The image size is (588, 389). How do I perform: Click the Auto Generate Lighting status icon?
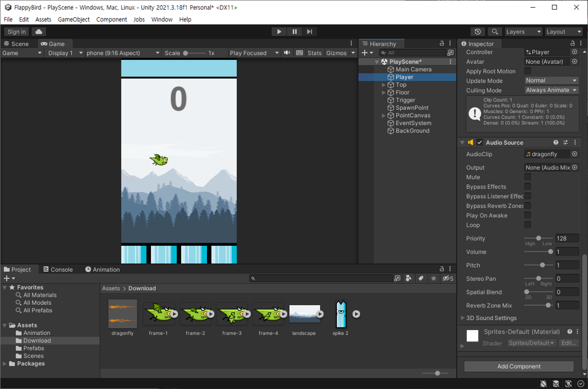[x=568, y=384]
